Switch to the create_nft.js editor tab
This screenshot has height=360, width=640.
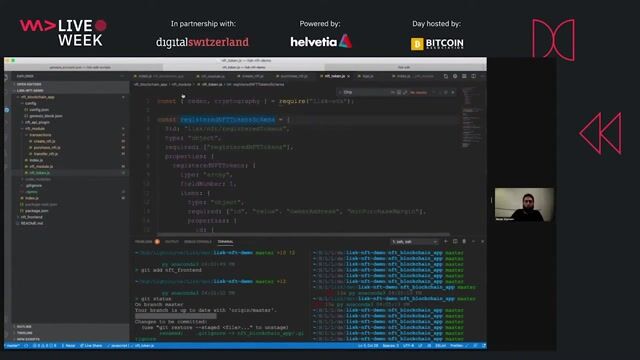point(251,76)
